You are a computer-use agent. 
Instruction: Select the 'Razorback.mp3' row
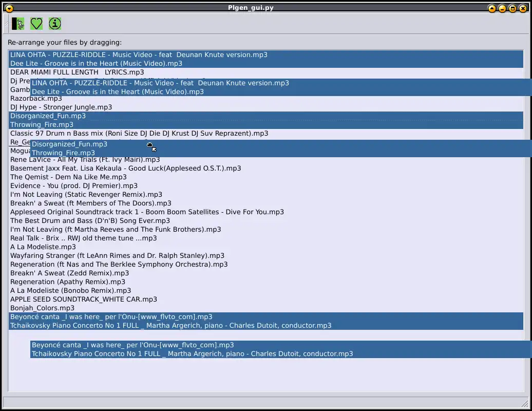[x=266, y=99]
